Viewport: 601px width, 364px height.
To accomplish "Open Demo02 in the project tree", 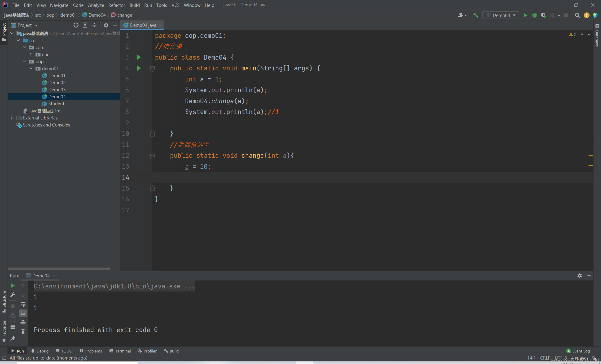I will (57, 83).
